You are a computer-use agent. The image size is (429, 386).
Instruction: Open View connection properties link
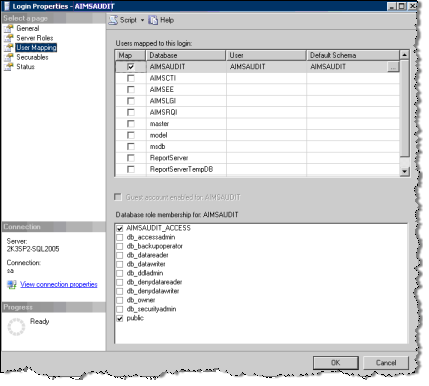[59, 284]
